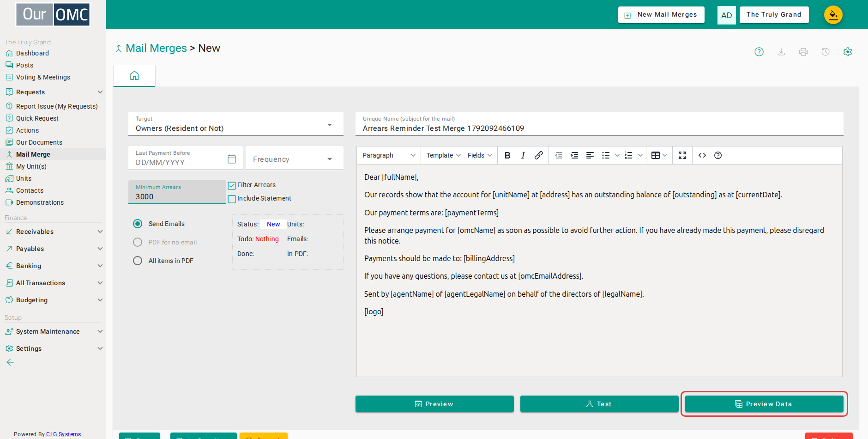
Task: Insert a table in the editor
Action: coord(656,155)
